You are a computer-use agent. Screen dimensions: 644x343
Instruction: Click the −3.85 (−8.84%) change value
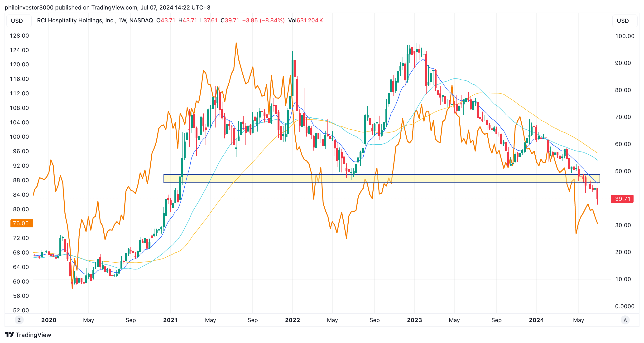tap(263, 20)
